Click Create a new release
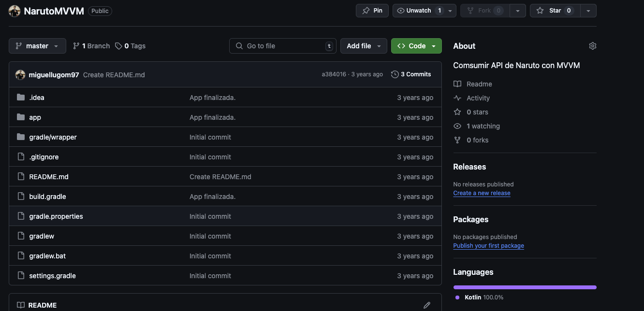Image resolution: width=644 pixels, height=311 pixels. (482, 193)
